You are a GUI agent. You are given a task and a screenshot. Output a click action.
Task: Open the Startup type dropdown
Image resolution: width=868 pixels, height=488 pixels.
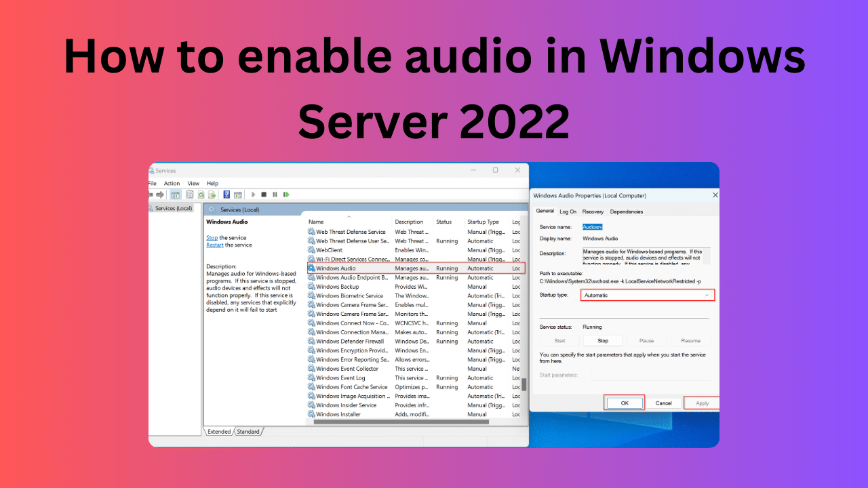(648, 296)
